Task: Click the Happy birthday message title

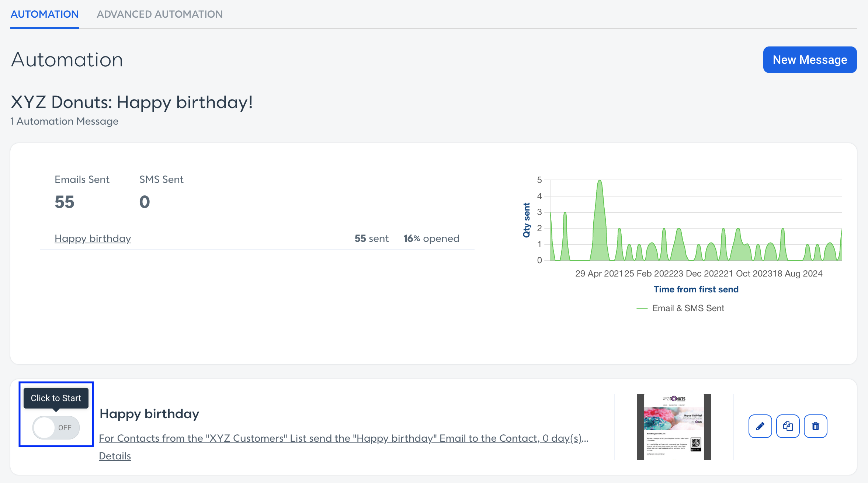Action: (149, 414)
